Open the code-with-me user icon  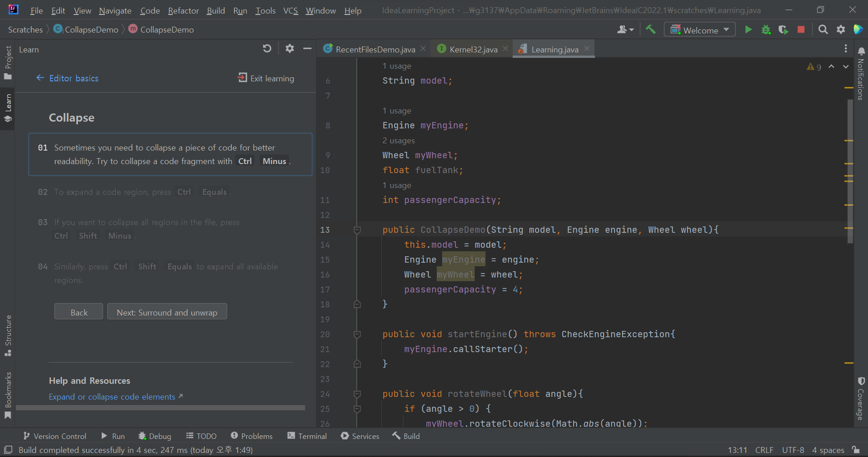pyautogui.click(x=626, y=29)
